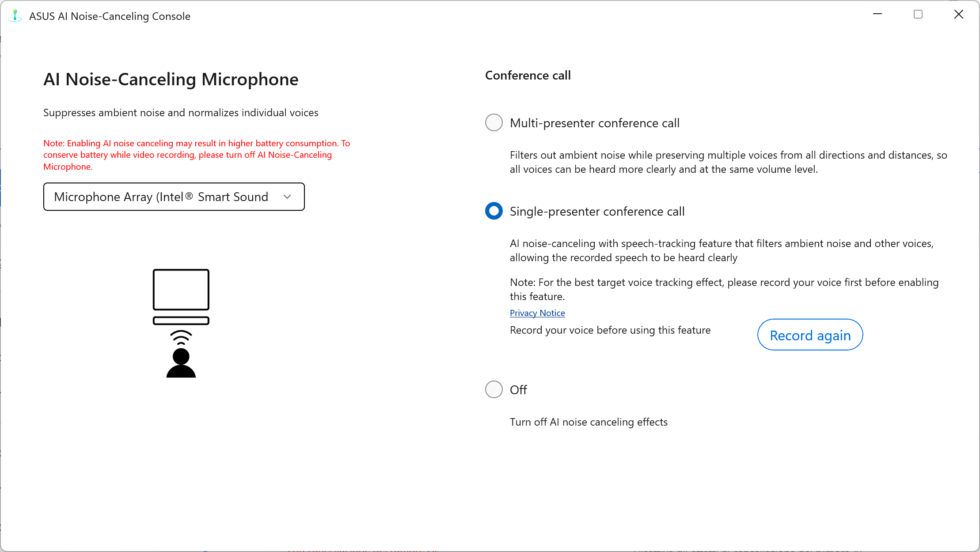Click the laptop screen illustration icon
Screen dimensions: 980x552
click(x=181, y=290)
